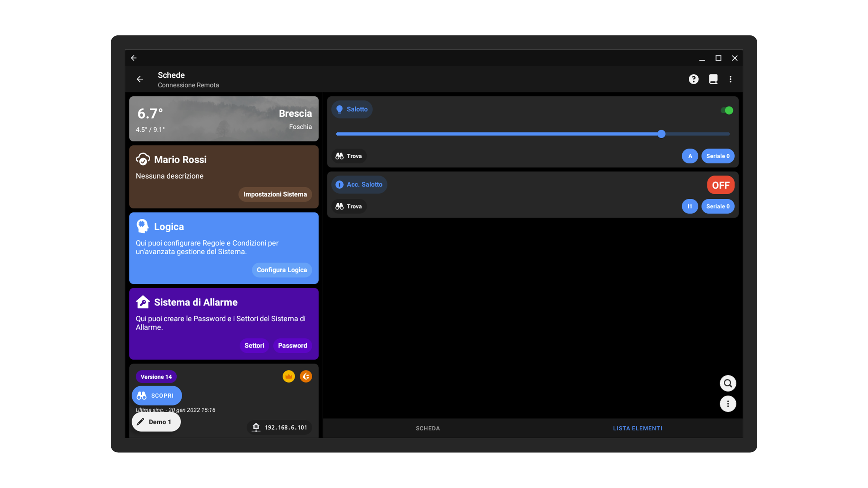Click the Logica head icon
The width and height of the screenshot is (868, 488).
142,226
